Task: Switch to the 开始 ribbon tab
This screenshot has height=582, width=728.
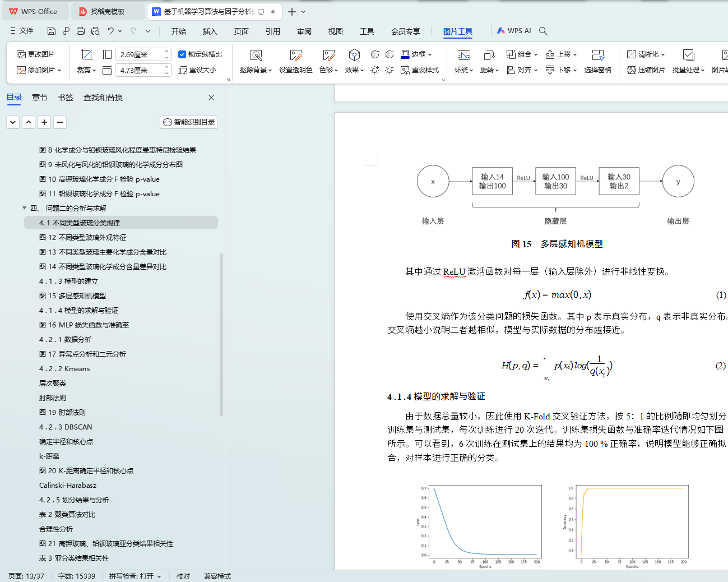Action: pos(179,31)
